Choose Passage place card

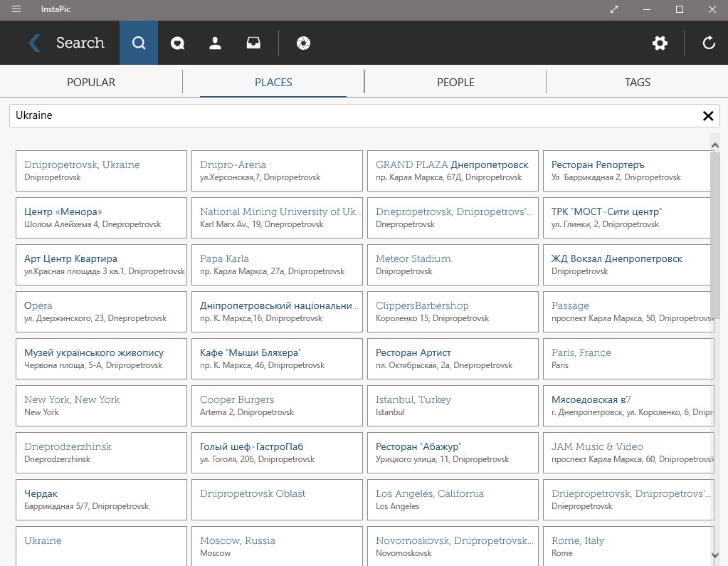[x=628, y=312]
